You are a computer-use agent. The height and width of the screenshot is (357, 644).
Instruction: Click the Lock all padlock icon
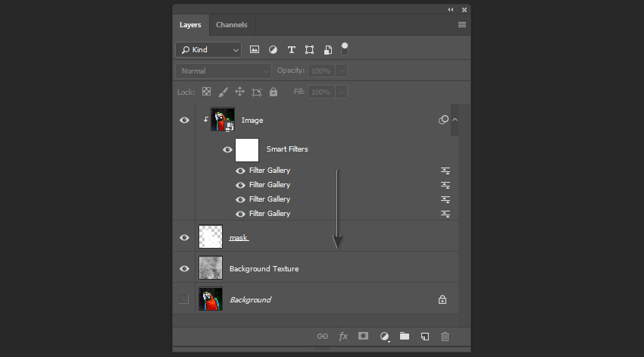pyautogui.click(x=274, y=92)
